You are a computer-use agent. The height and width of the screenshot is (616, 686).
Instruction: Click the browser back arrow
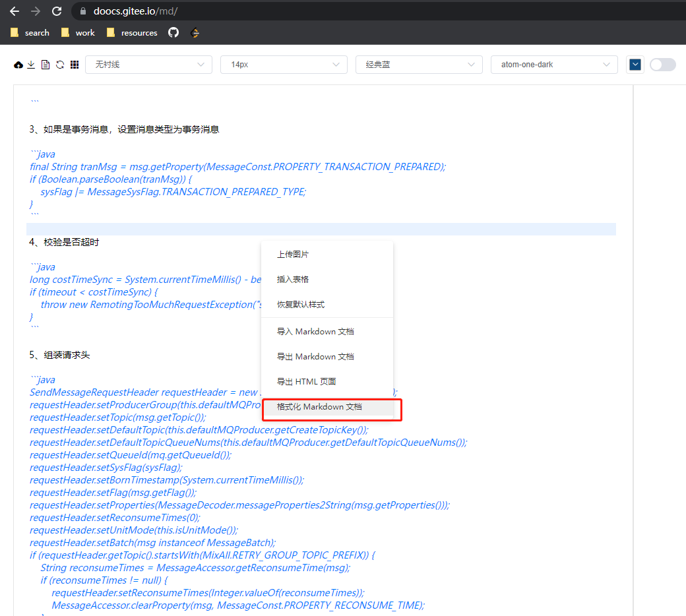tap(15, 11)
